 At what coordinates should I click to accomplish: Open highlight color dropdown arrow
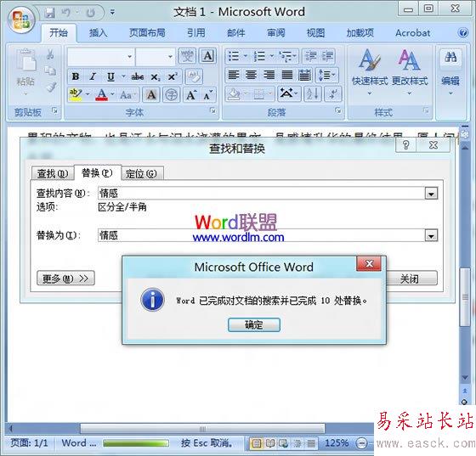click(88, 94)
